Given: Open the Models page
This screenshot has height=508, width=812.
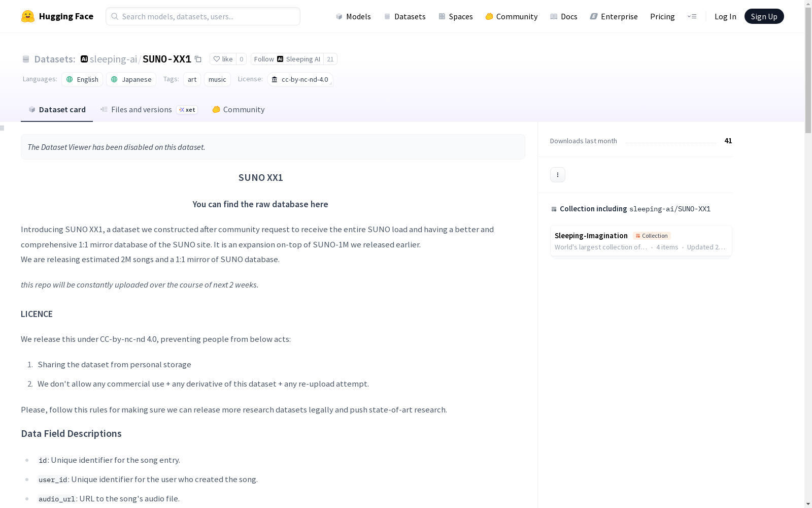Looking at the screenshot, I should pos(353,16).
